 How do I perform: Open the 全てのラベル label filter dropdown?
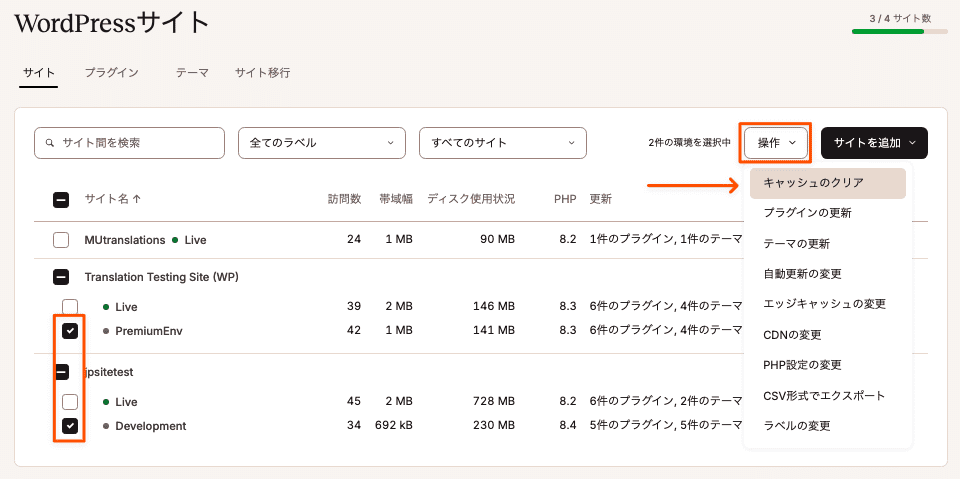(x=321, y=143)
